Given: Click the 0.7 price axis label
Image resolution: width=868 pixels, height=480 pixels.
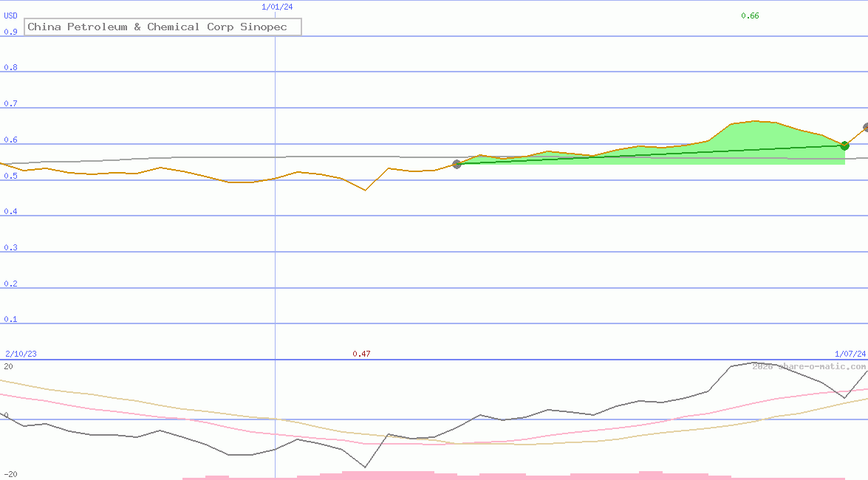Looking at the screenshot, I should click(x=10, y=103).
